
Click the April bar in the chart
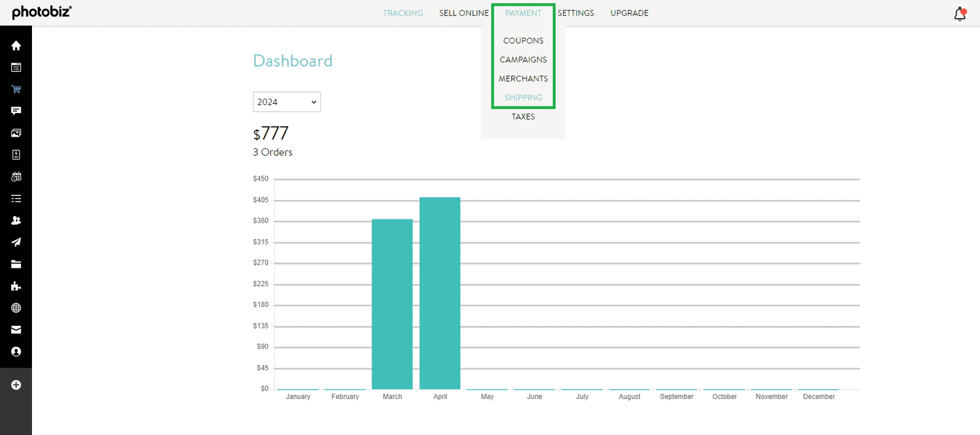pyautogui.click(x=440, y=294)
